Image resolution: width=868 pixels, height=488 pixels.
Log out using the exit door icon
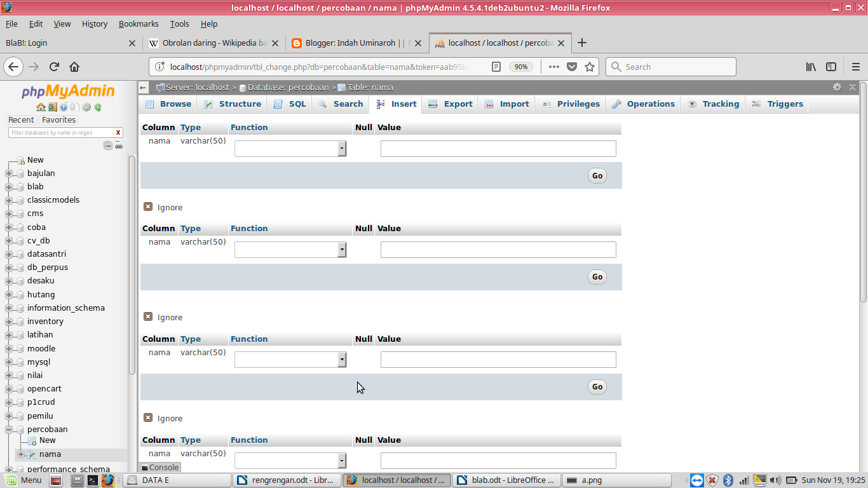point(51,107)
